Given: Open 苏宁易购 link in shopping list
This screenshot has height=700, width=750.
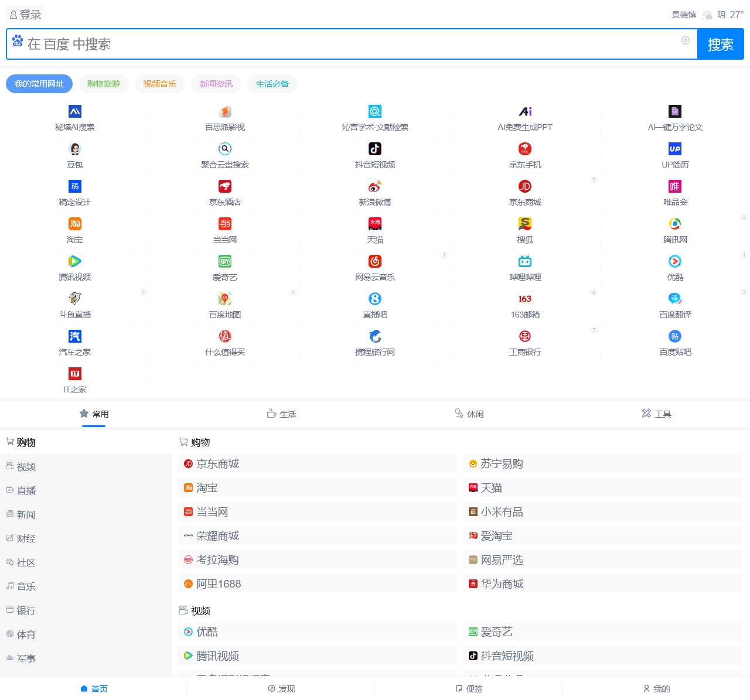Looking at the screenshot, I should pyautogui.click(x=502, y=464).
